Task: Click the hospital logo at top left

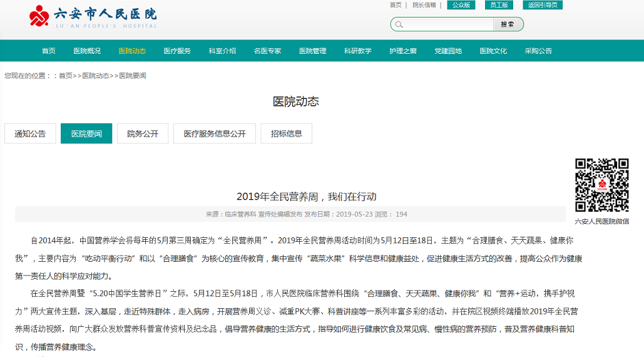Action: pyautogui.click(x=93, y=17)
